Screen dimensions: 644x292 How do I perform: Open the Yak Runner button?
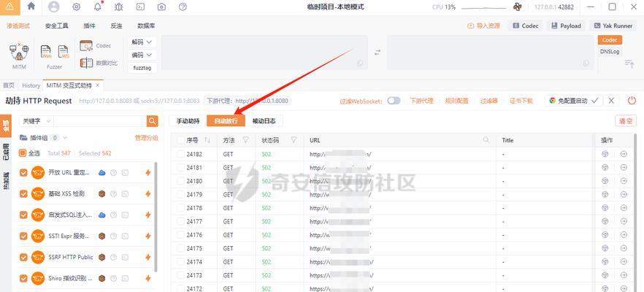click(x=613, y=26)
